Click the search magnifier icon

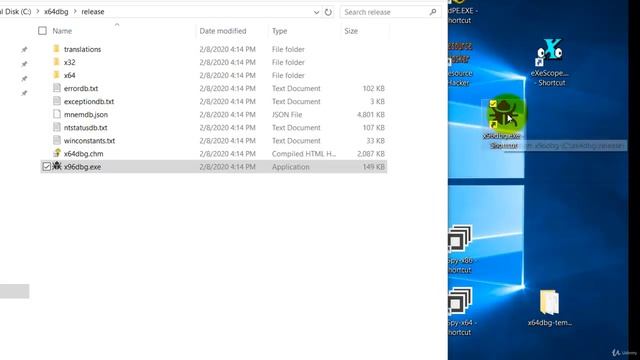pyautogui.click(x=433, y=12)
